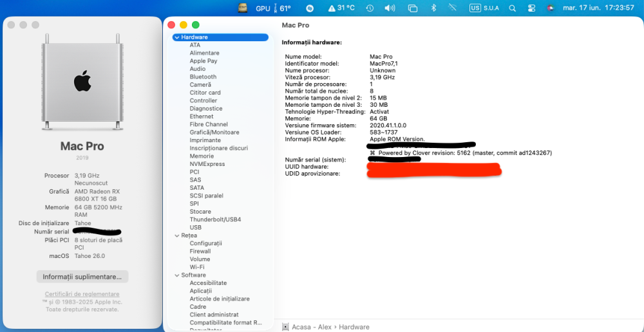Select SPI in sidebar

[194, 203]
